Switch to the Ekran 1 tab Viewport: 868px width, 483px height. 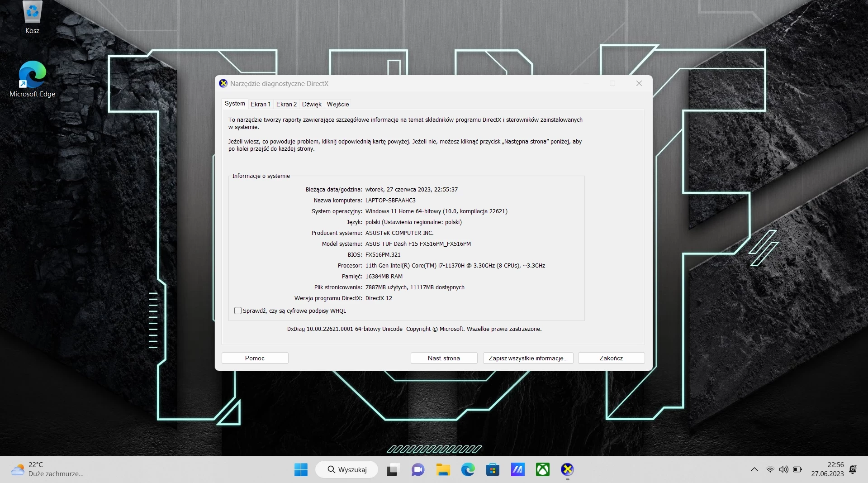[261, 104]
